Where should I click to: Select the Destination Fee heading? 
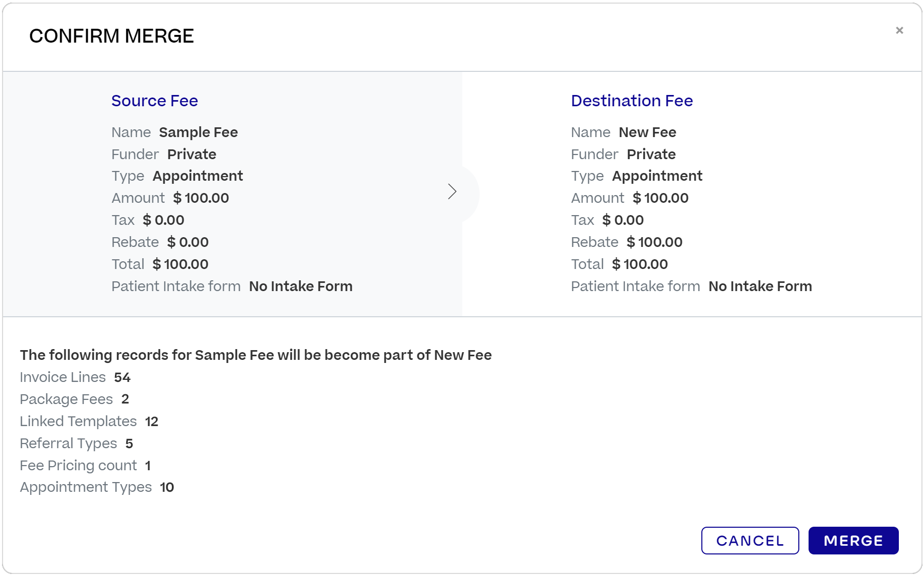[x=632, y=101]
